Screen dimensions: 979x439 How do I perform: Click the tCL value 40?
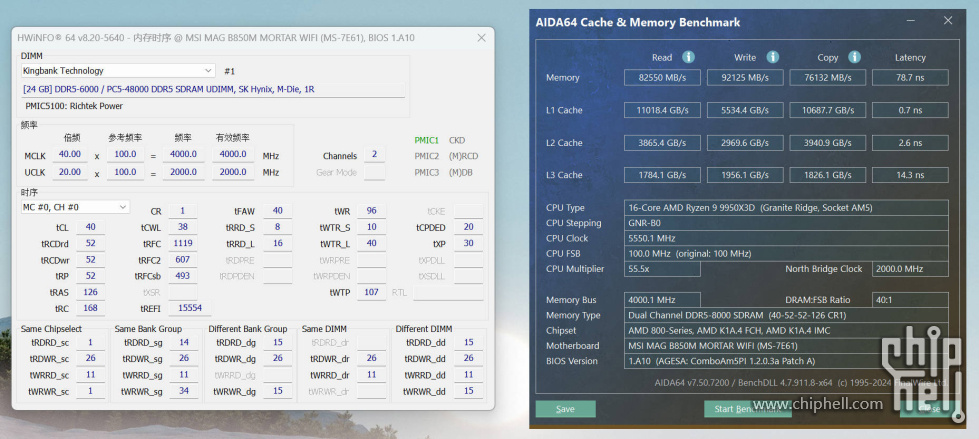pyautogui.click(x=90, y=227)
